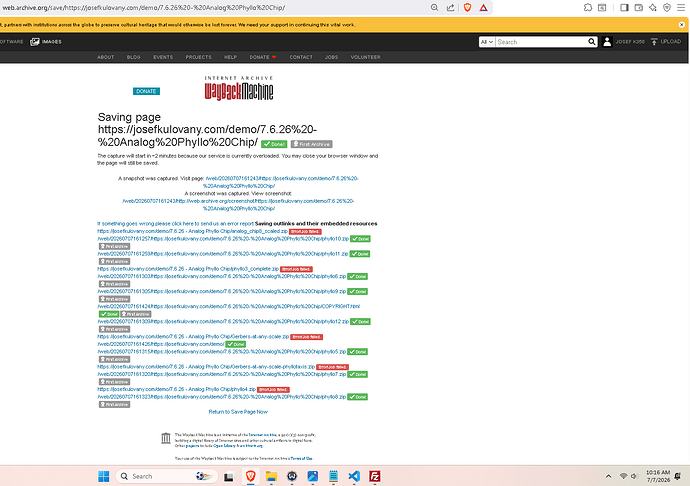Image resolution: width=690 pixels, height=486 pixels.
Task: Click the Wayback Machine logo
Action: tap(239, 88)
